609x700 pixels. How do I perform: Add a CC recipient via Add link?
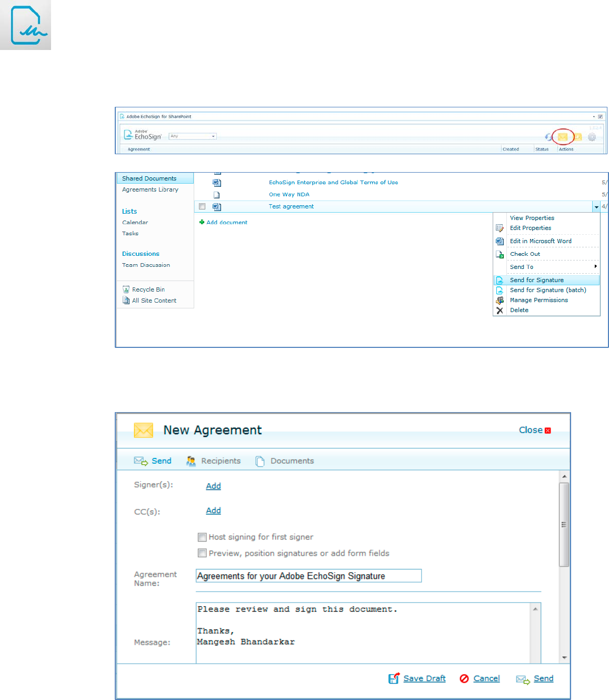tap(213, 511)
